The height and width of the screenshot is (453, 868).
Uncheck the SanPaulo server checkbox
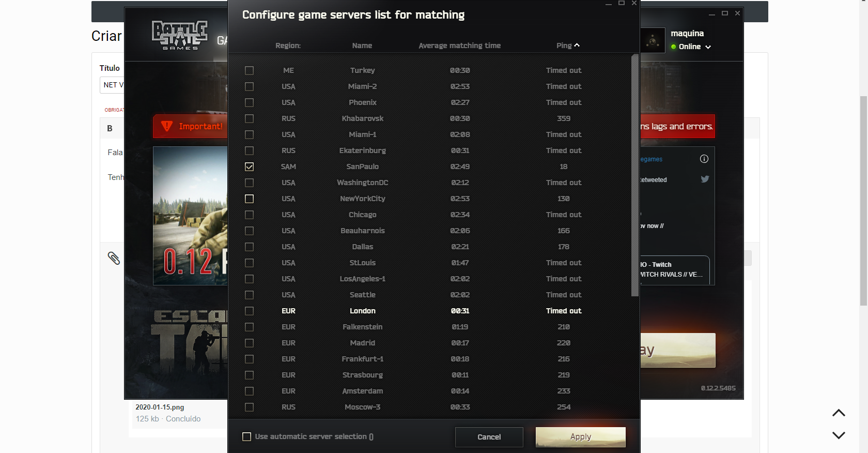click(x=249, y=167)
